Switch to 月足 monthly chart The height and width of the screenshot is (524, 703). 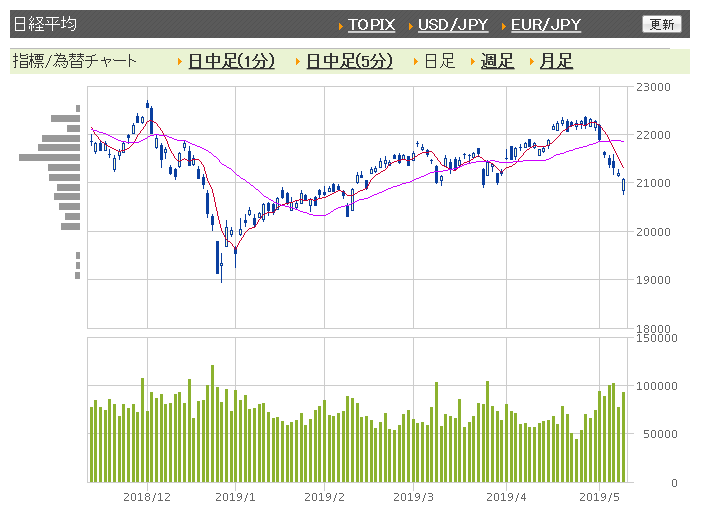click(x=556, y=61)
